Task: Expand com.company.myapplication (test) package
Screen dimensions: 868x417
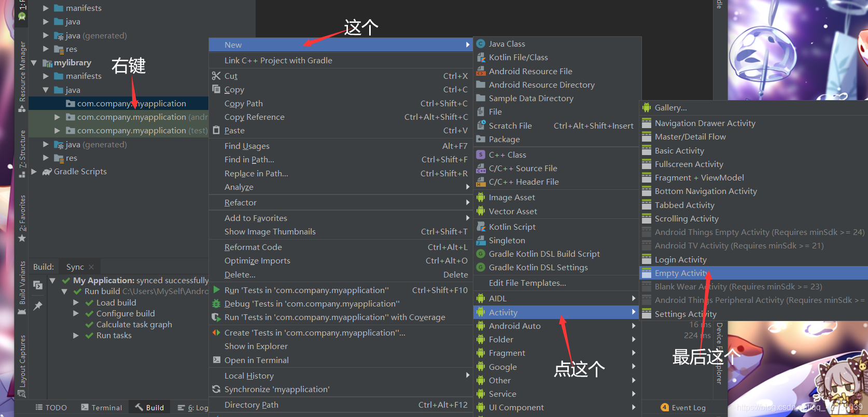Action: click(57, 131)
